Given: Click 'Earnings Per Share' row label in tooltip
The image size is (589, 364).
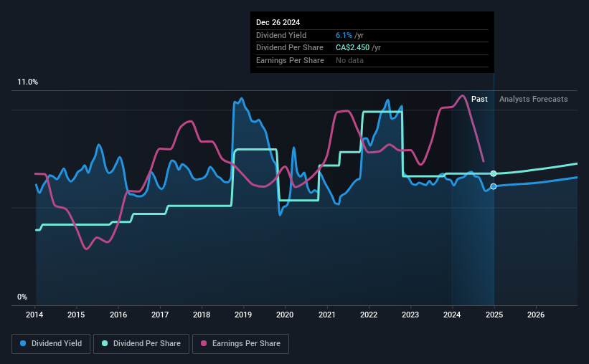Looking at the screenshot, I should (x=290, y=60).
